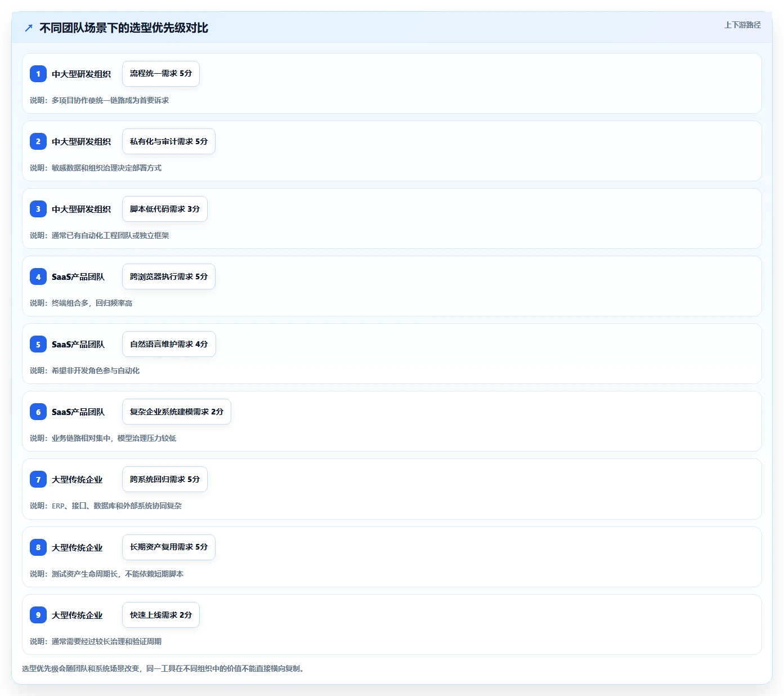The width and height of the screenshot is (784, 696).
Task: Click the 流程统一需求 5分 chip
Action: 161,74
